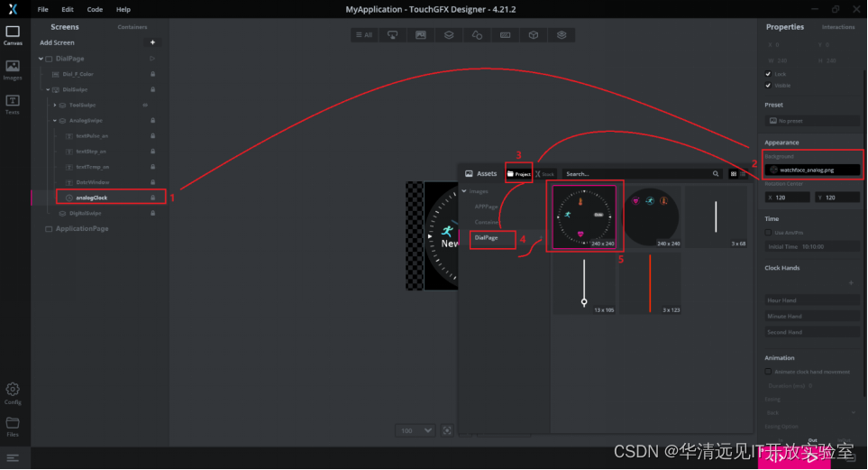Image resolution: width=868 pixels, height=470 pixels.
Task: Toggle lock on analogClock widget
Action: pos(153,198)
